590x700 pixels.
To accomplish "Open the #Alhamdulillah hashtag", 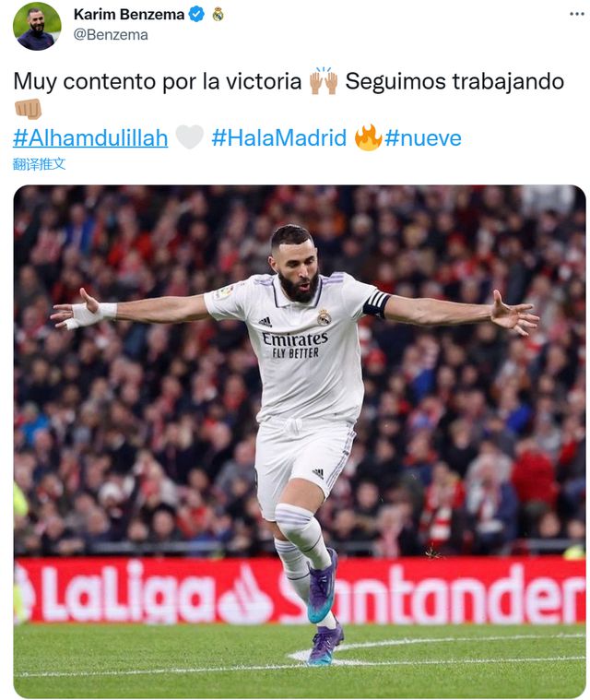I will pos(90,137).
